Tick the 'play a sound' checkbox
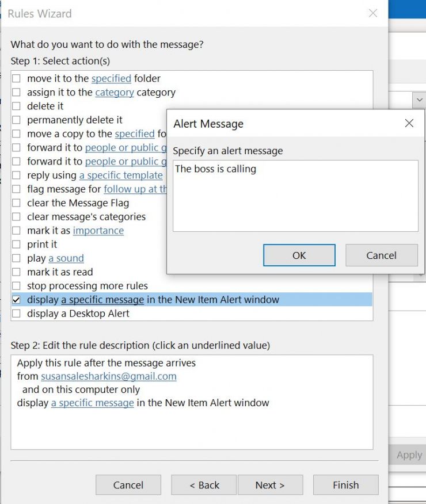This screenshot has width=426, height=504. click(17, 258)
